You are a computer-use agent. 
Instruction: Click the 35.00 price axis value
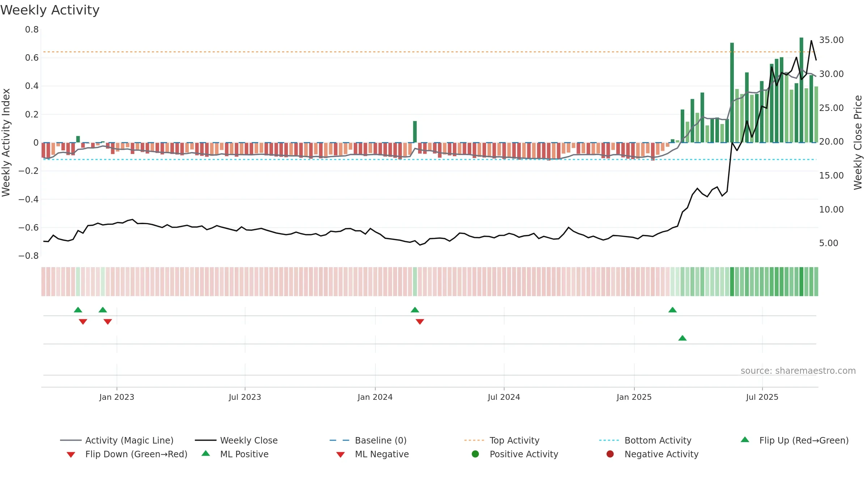pyautogui.click(x=831, y=40)
